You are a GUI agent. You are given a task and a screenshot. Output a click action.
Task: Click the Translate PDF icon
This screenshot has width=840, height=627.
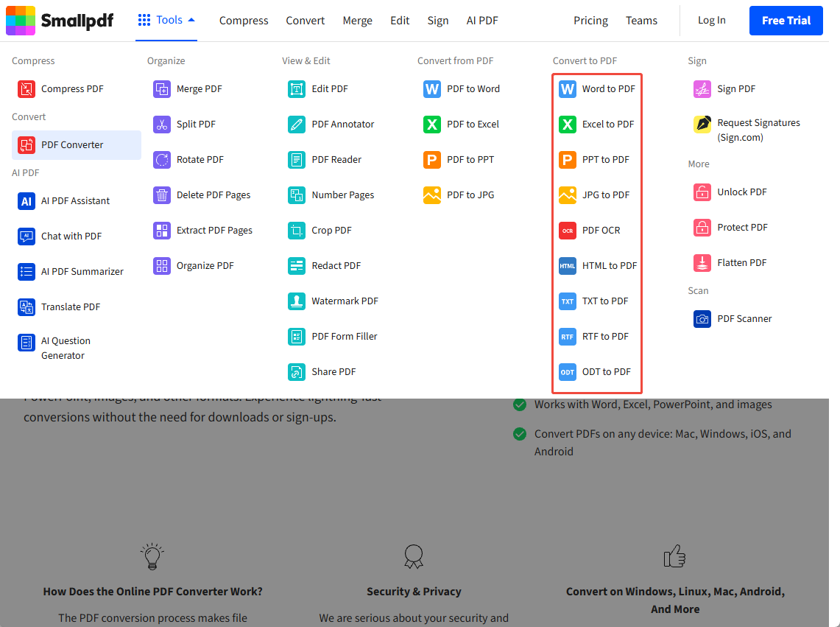click(27, 307)
